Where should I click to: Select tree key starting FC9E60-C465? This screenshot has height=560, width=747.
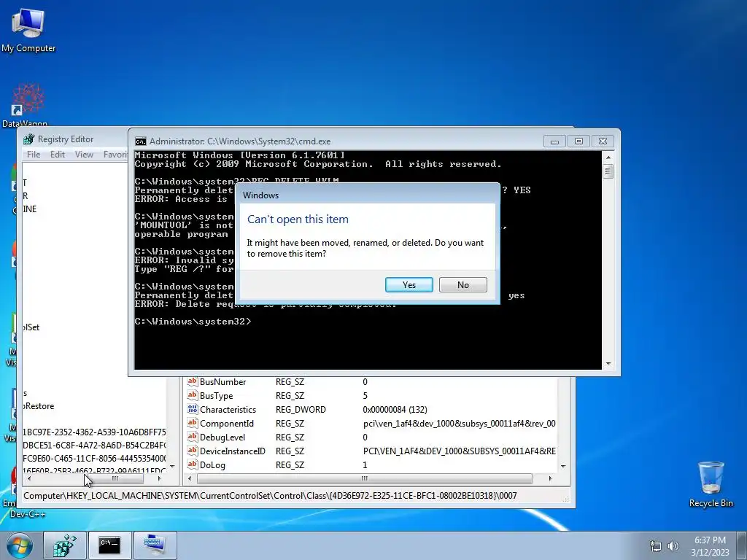(x=94, y=458)
